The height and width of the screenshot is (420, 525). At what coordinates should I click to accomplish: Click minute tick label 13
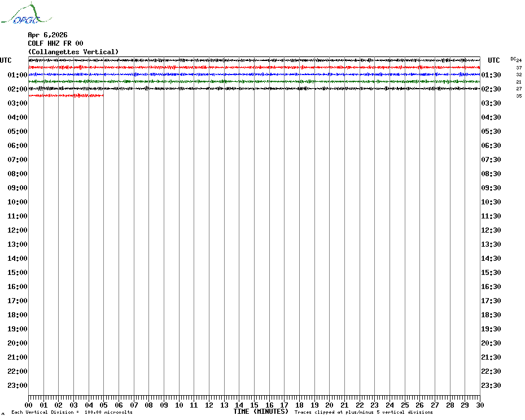(x=224, y=405)
